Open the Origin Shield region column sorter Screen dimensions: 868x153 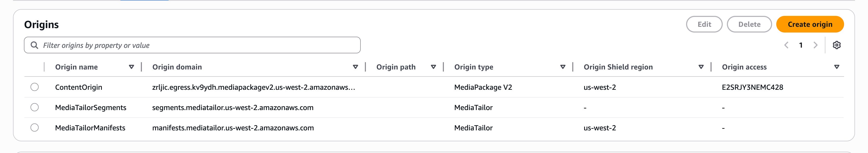[x=701, y=67]
